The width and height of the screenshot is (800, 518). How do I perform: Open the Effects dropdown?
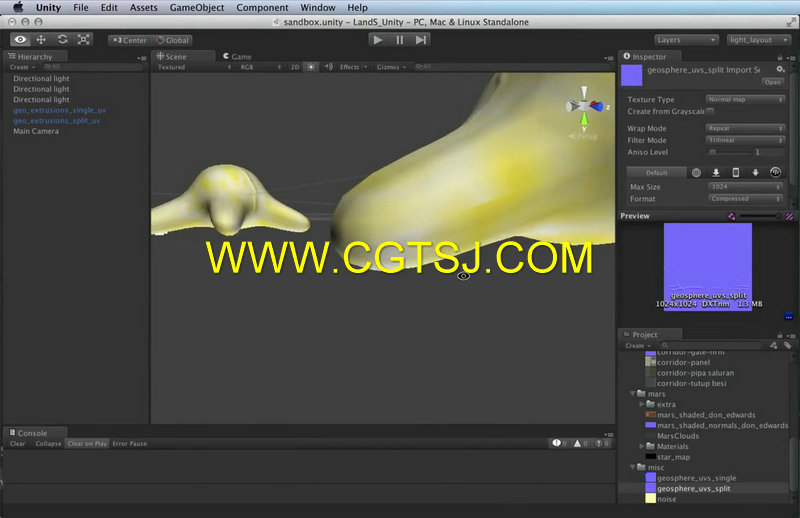coord(353,67)
